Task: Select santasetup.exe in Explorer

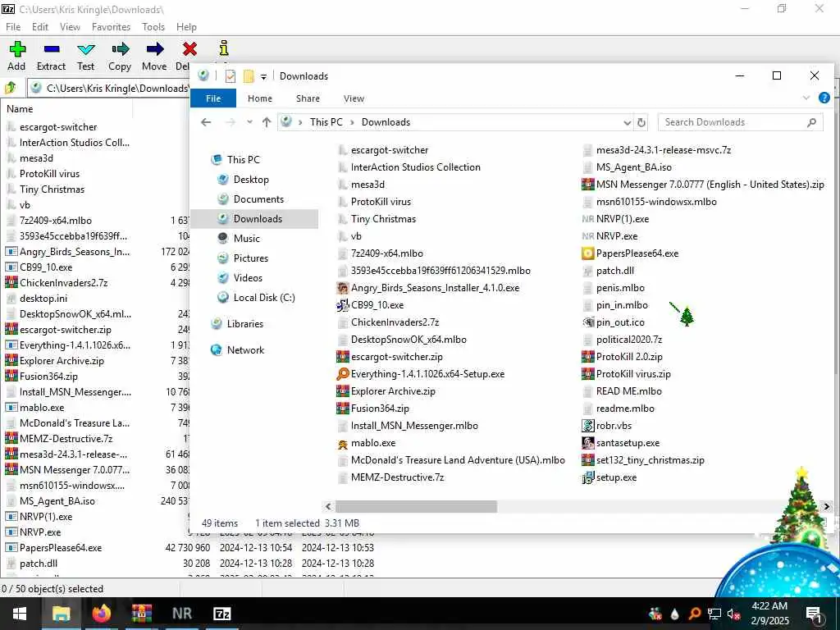Action: click(x=620, y=443)
